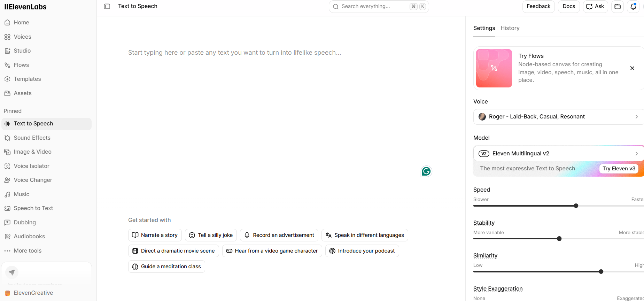Open Music tool
The height and width of the screenshot is (301, 644).
pos(46,194)
